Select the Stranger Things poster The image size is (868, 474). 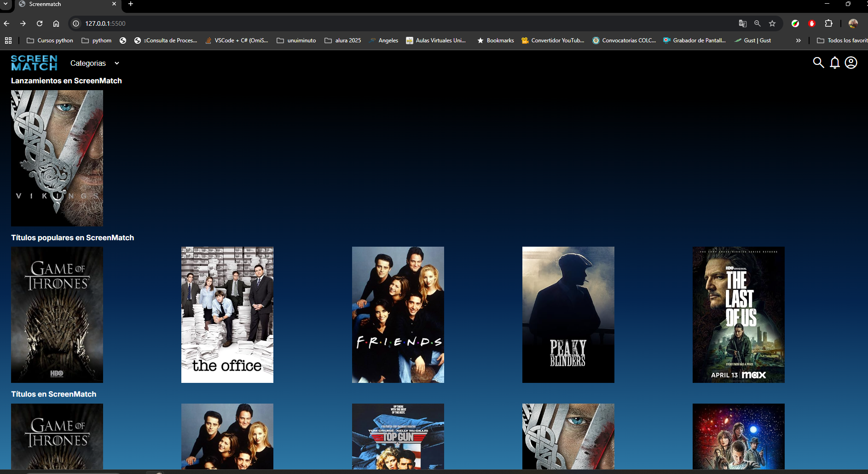click(x=739, y=436)
